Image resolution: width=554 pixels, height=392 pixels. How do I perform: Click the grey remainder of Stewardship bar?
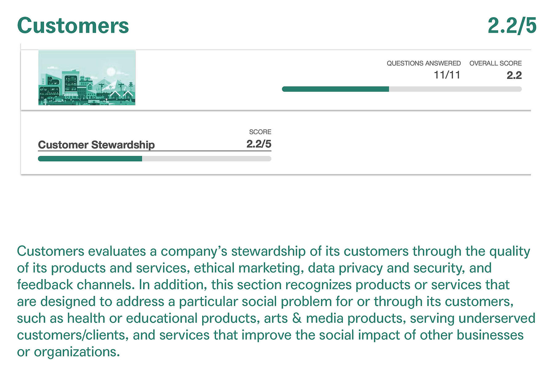(x=207, y=159)
